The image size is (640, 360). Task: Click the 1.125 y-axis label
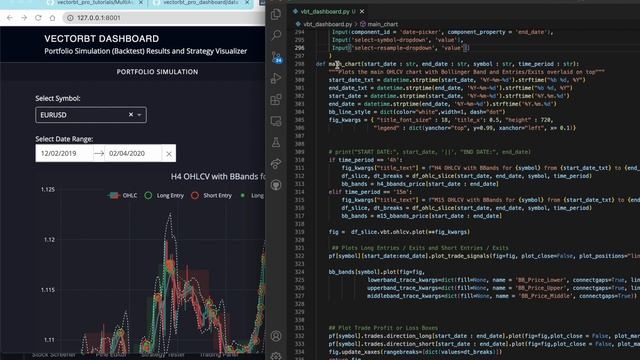48,189
